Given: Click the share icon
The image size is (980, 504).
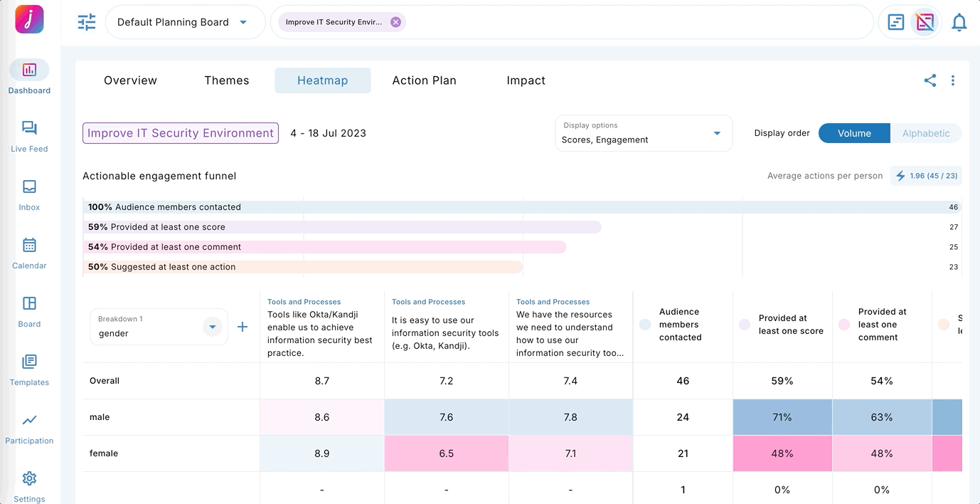Looking at the screenshot, I should pos(930,80).
